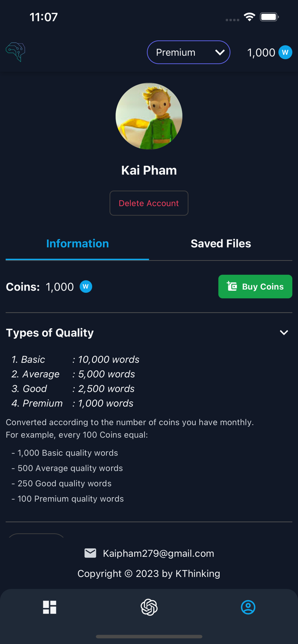
Task: Switch to the Saved Files tab
Action: (x=221, y=243)
